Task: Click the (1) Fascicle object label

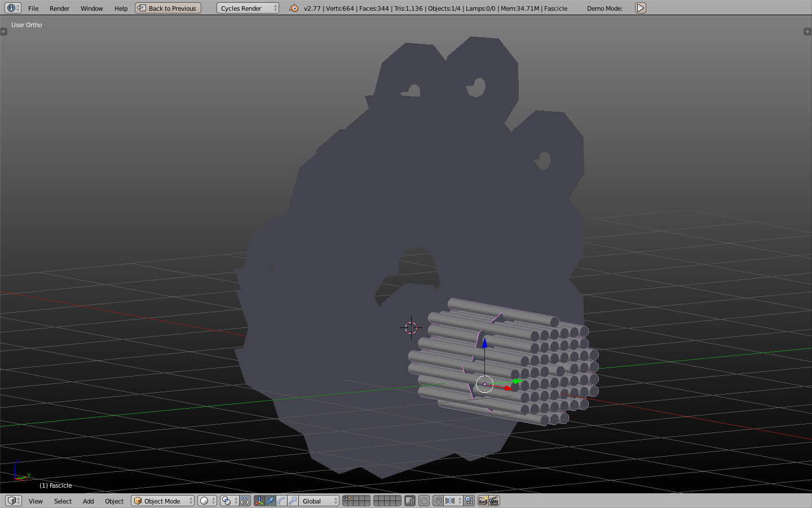Action: point(56,485)
